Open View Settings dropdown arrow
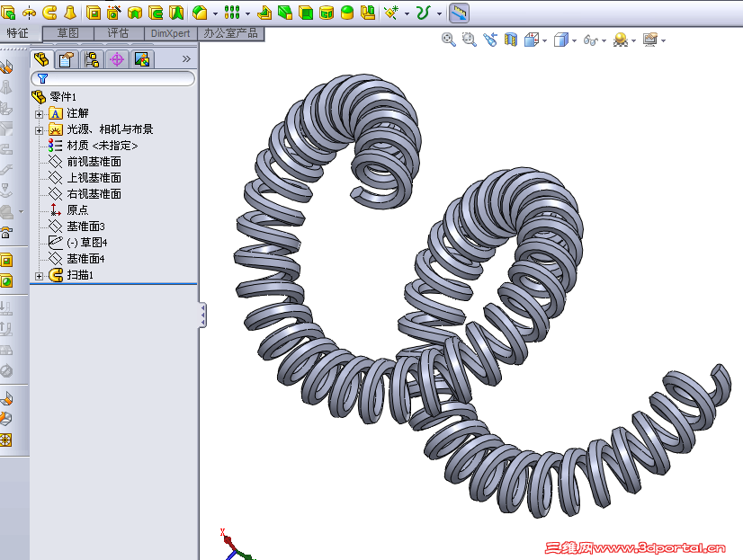 coord(664,40)
